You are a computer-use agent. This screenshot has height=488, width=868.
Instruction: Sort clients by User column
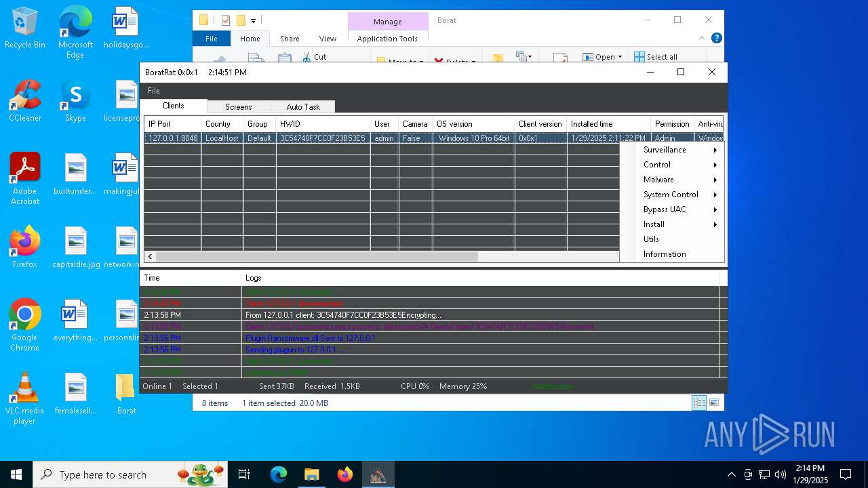pos(384,124)
